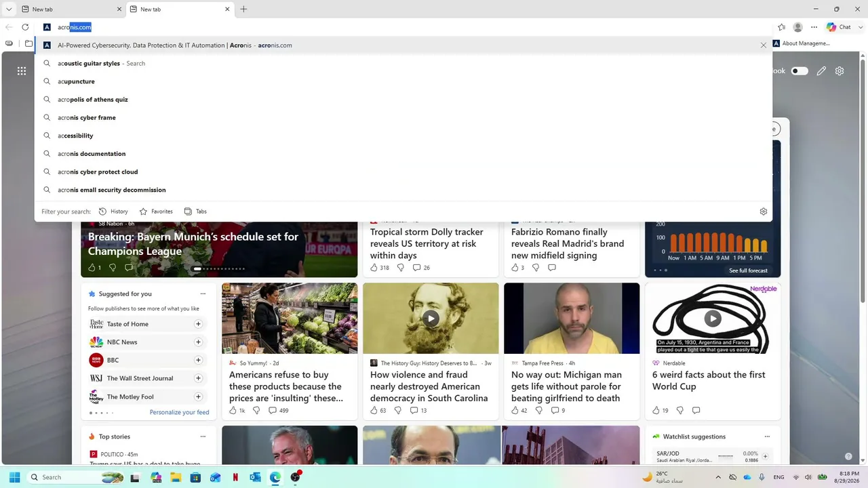868x488 pixels.
Task: Open the Windows Start menu
Action: coord(14,477)
